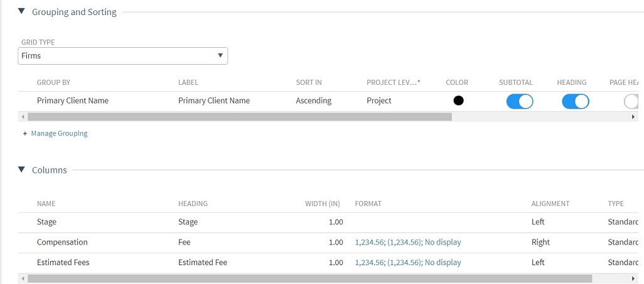Click the Primary Client Name group-by cell

coord(73,101)
